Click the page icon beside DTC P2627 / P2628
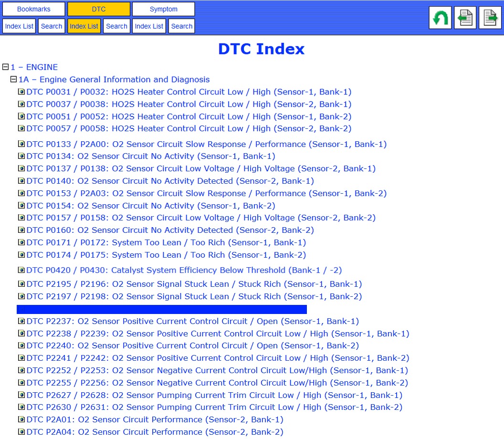Viewport: 504px width, 439px height. (21, 395)
